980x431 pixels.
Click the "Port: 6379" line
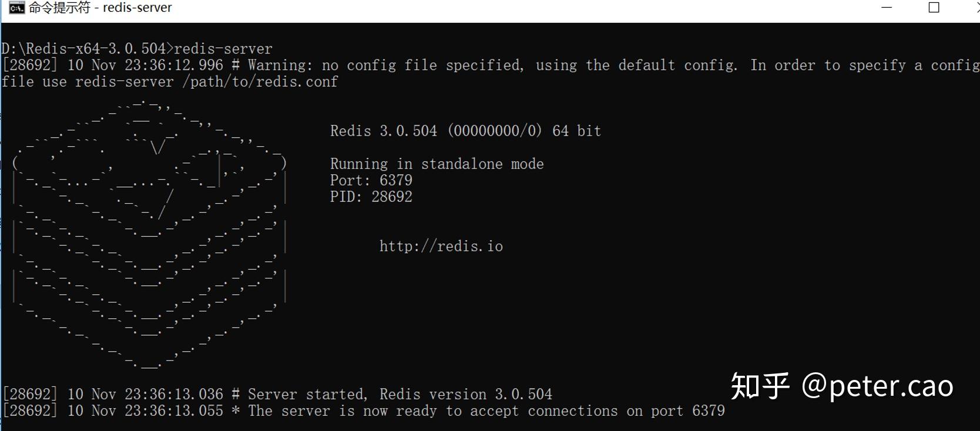point(371,180)
